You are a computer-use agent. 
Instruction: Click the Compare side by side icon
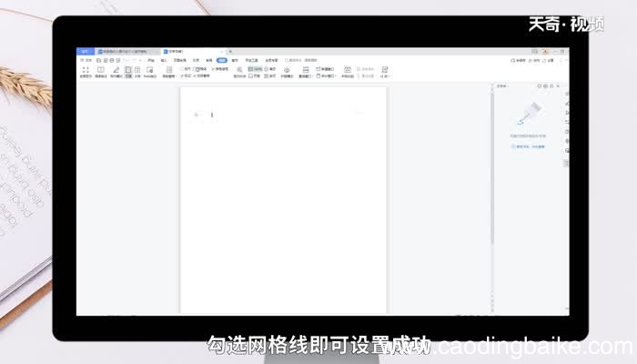(348, 72)
